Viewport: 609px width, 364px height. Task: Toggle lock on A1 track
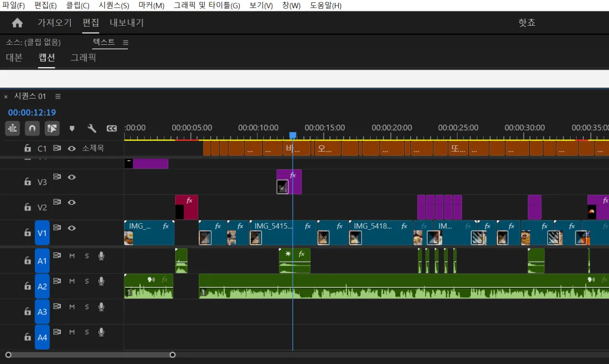click(x=28, y=260)
